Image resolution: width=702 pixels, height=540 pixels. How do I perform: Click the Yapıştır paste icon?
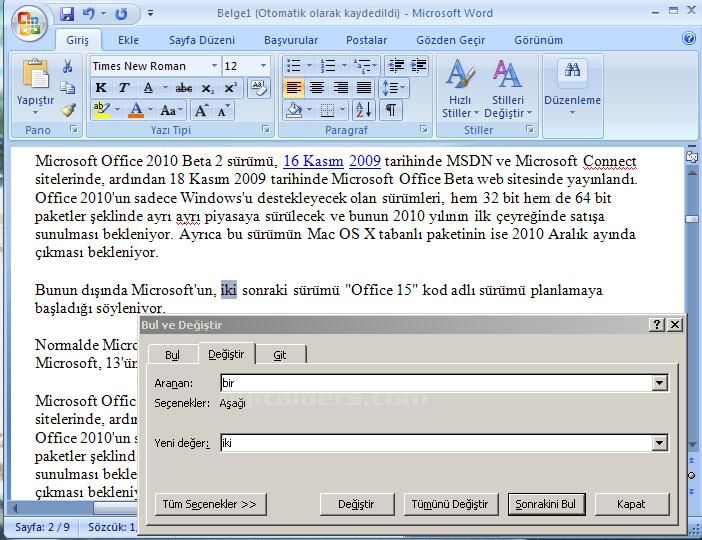(x=35, y=73)
